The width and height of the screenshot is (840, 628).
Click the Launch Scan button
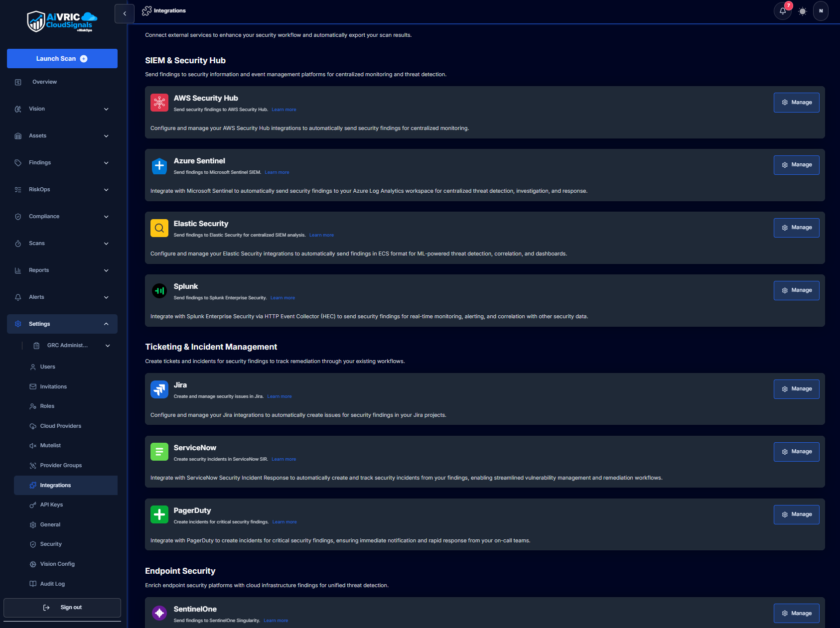pos(62,58)
